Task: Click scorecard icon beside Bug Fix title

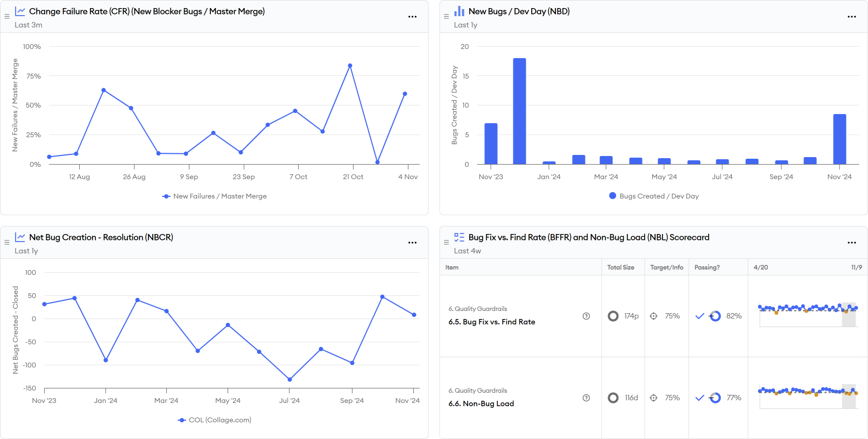Action: coord(459,237)
